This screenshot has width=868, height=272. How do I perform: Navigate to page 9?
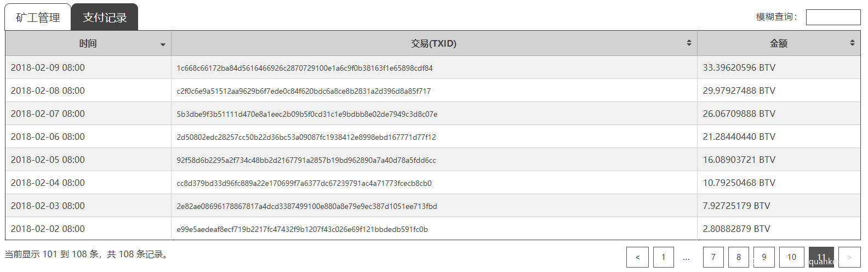764,257
